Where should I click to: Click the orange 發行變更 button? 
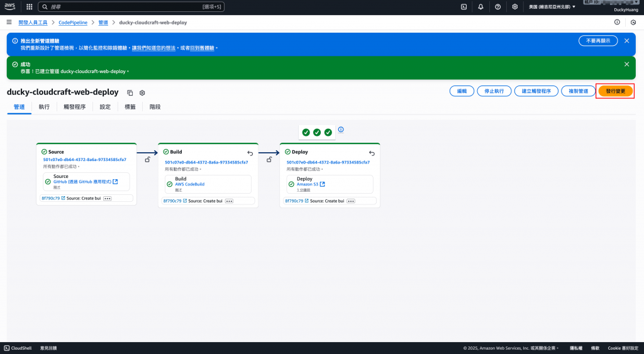pyautogui.click(x=615, y=91)
